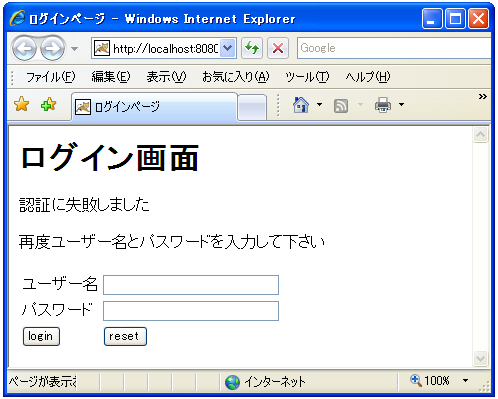Screen dimensions: 498x399
Task: Open the recent pages dropdown beside Forward
Action: tap(75, 49)
